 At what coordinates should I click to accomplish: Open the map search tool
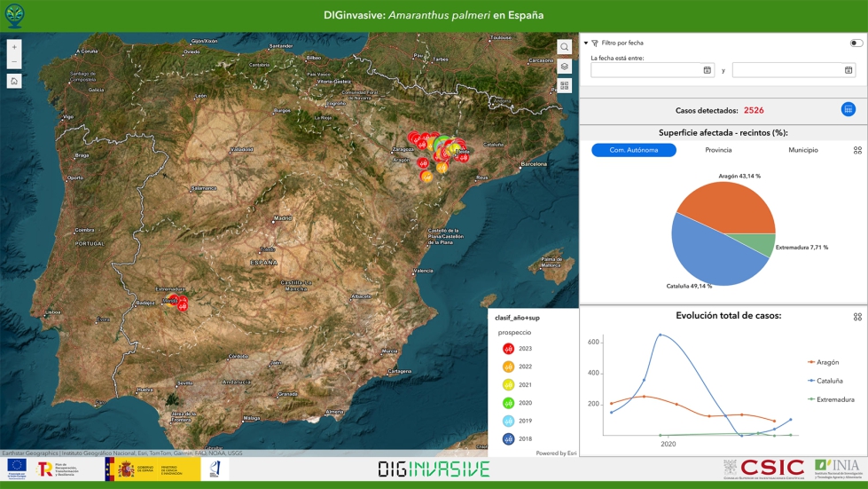565,47
